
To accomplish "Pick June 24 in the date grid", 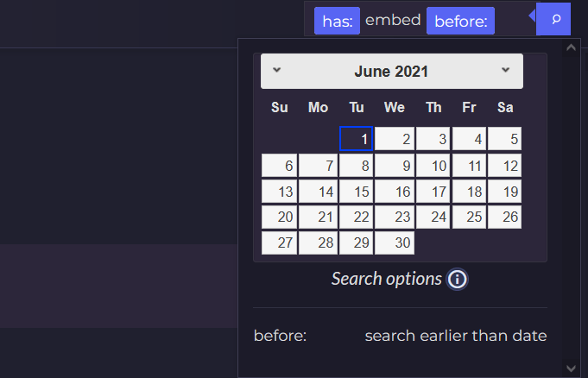I will [x=433, y=217].
